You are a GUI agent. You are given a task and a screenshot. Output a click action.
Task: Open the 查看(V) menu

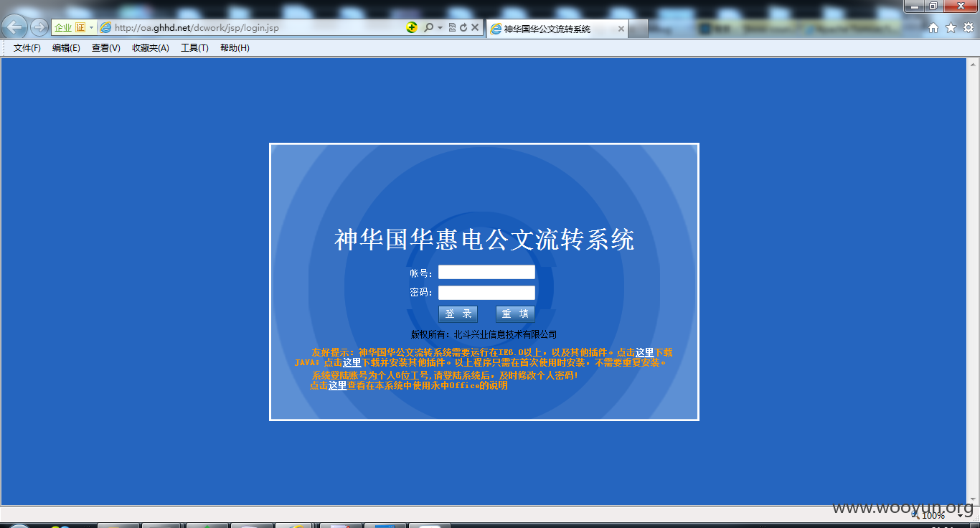coord(106,48)
